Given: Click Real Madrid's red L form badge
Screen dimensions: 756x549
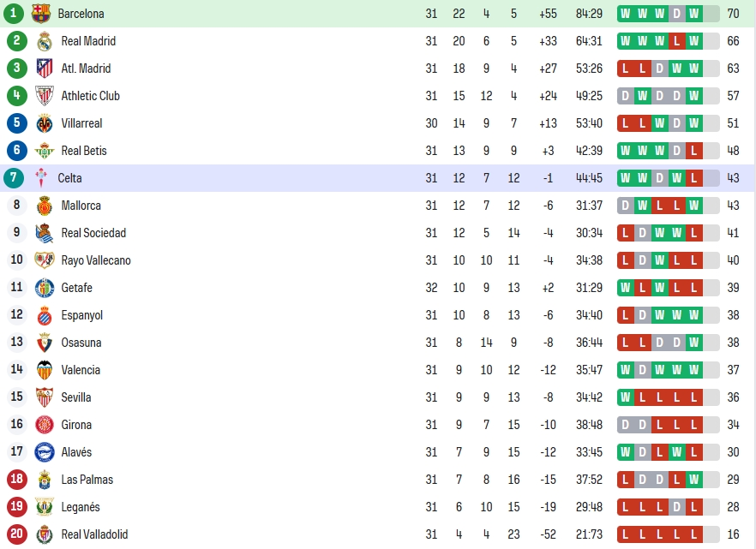Looking at the screenshot, I should (677, 41).
